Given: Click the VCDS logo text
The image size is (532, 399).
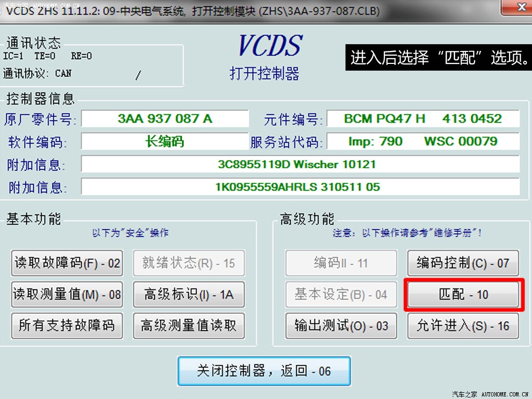Looking at the screenshot, I should [x=270, y=46].
